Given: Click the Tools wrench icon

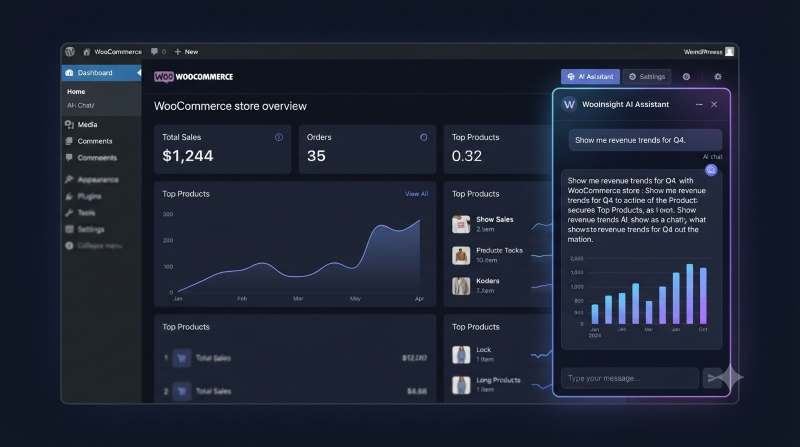Looking at the screenshot, I should click(69, 213).
